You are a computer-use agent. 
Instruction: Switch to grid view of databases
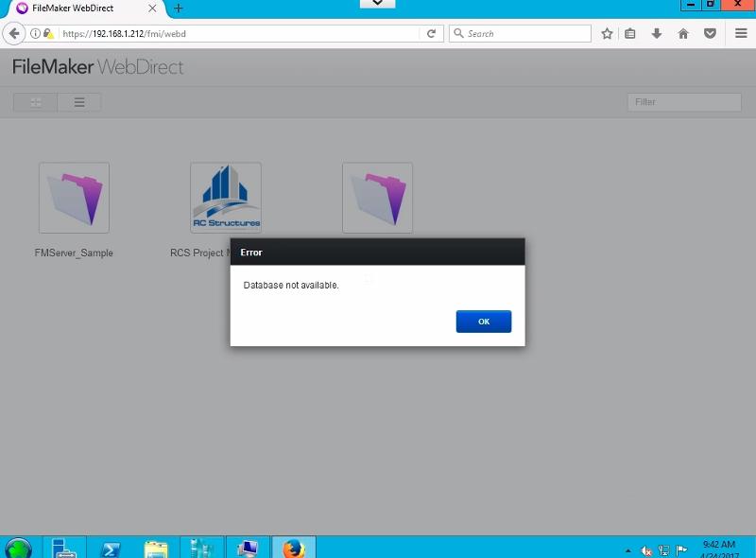click(36, 102)
